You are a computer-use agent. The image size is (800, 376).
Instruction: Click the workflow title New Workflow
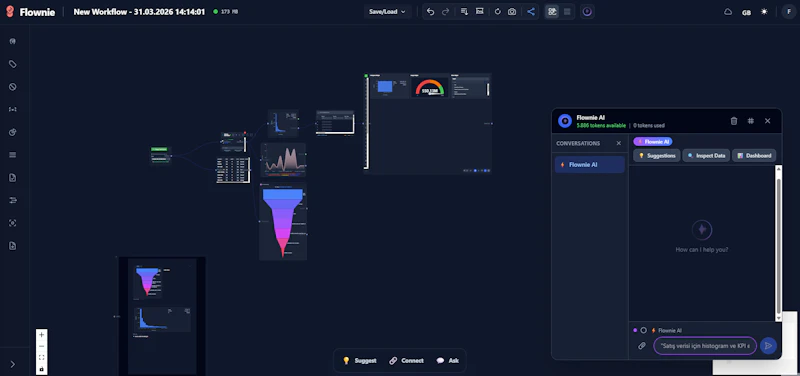click(x=139, y=12)
